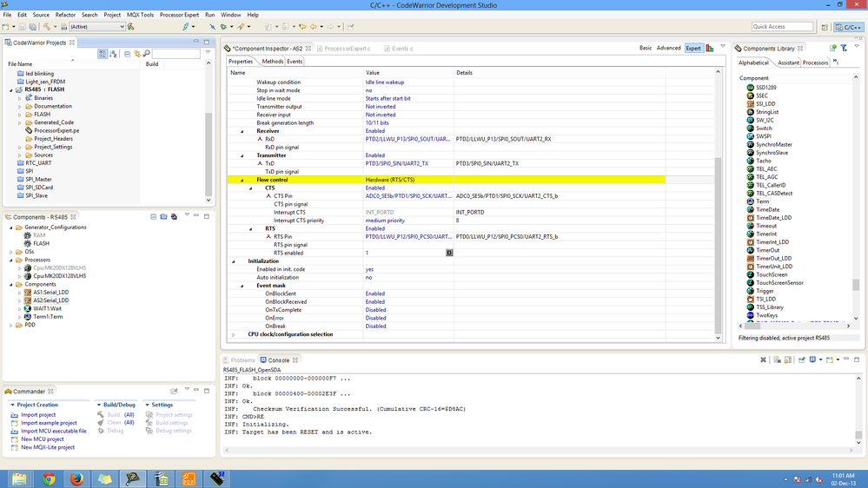Toggle tree view mode icon in Projects panel

(103, 54)
